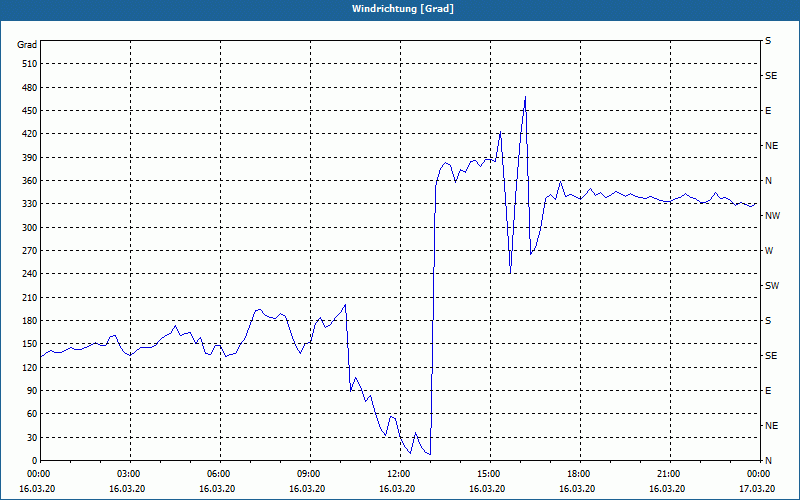Select the E compass label beside the 450 gridline
800x500 pixels.
[768, 111]
